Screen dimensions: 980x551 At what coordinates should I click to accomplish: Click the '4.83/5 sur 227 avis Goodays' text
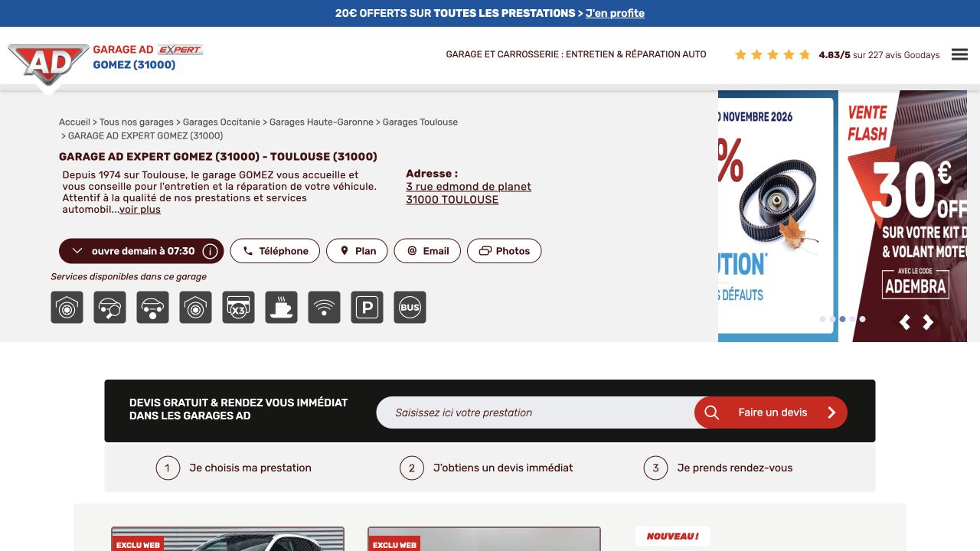pos(879,55)
